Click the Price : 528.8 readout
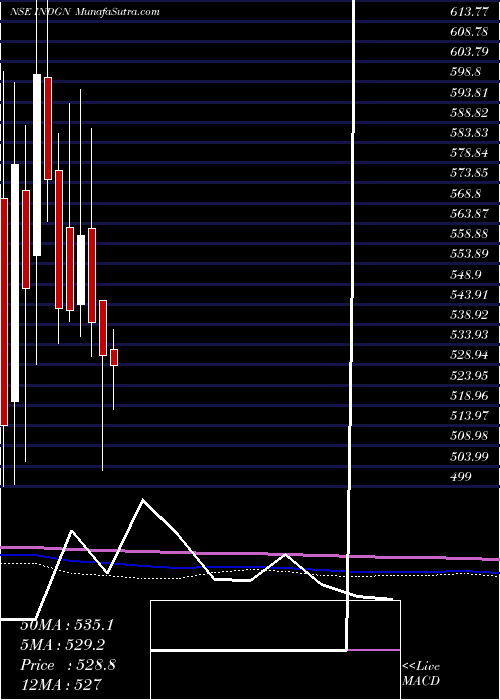 click(x=68, y=665)
